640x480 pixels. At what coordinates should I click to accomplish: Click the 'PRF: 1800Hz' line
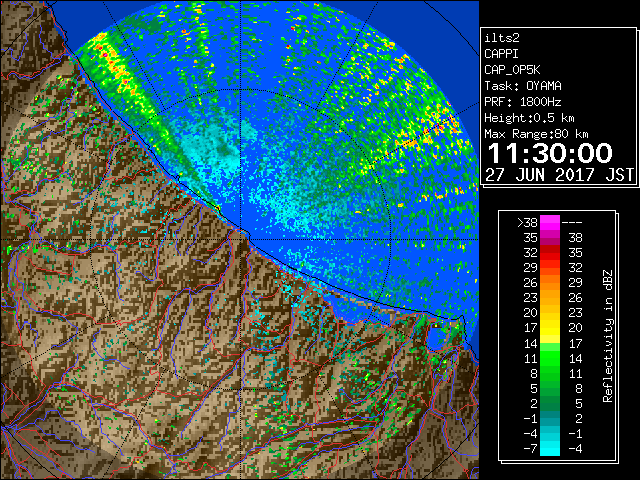coord(523,102)
